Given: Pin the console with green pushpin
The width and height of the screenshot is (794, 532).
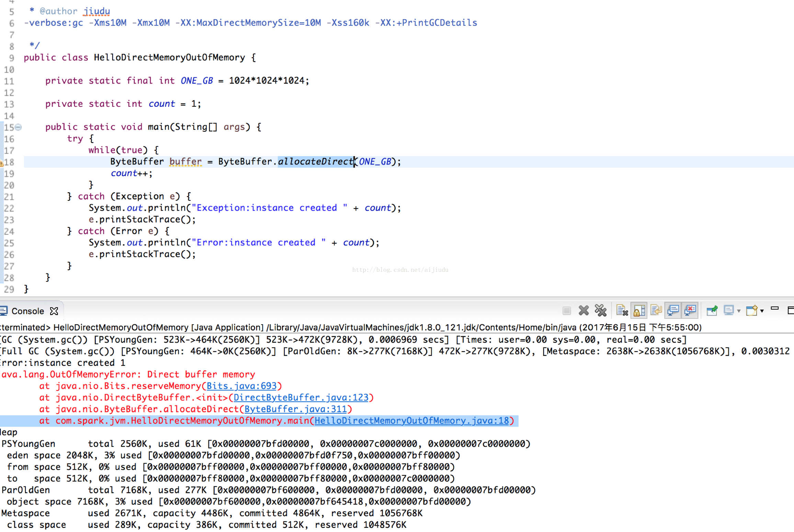Looking at the screenshot, I should coord(712,311).
